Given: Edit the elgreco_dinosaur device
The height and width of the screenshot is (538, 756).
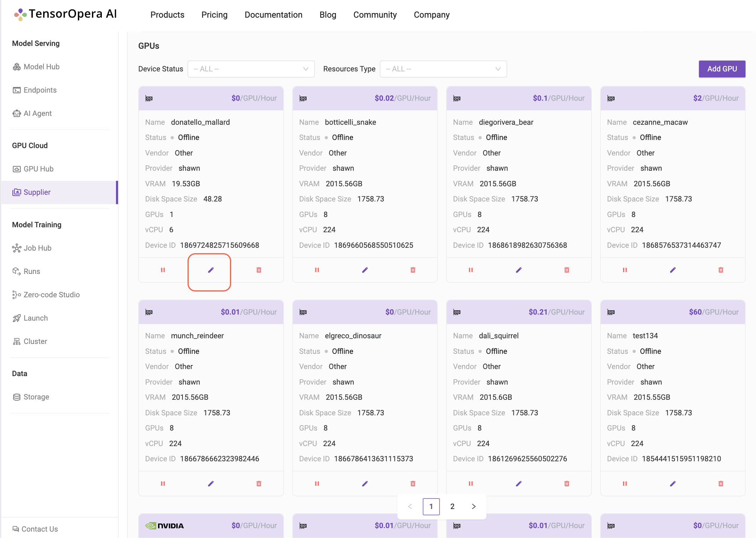Looking at the screenshot, I should [x=365, y=484].
